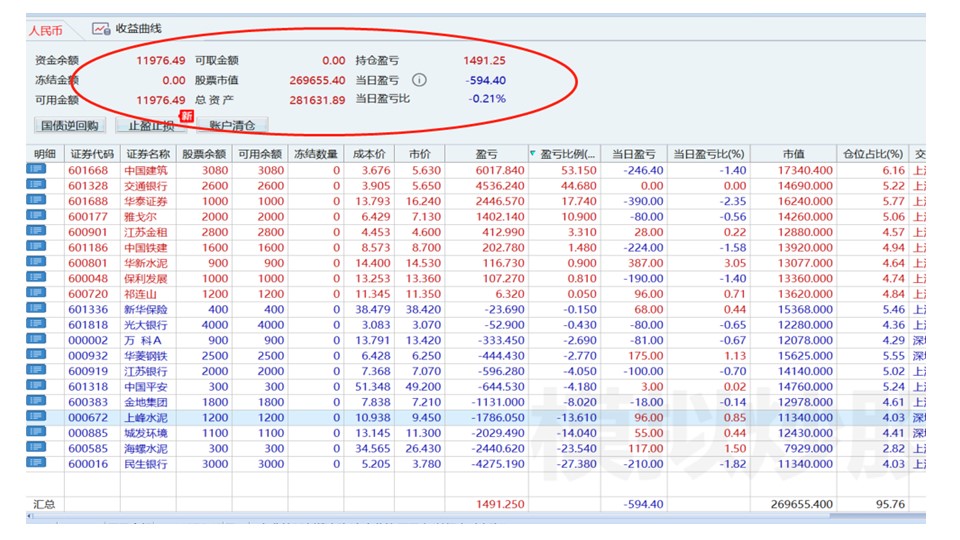Open detail icon for 海螺水泥 row
Viewport: 960px width, 540px height.
pos(36,447)
